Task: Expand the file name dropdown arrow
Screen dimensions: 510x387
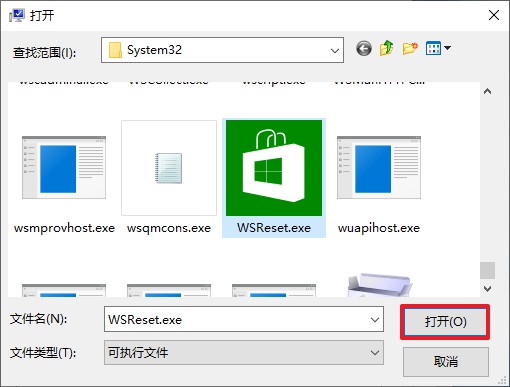Action: (375, 320)
